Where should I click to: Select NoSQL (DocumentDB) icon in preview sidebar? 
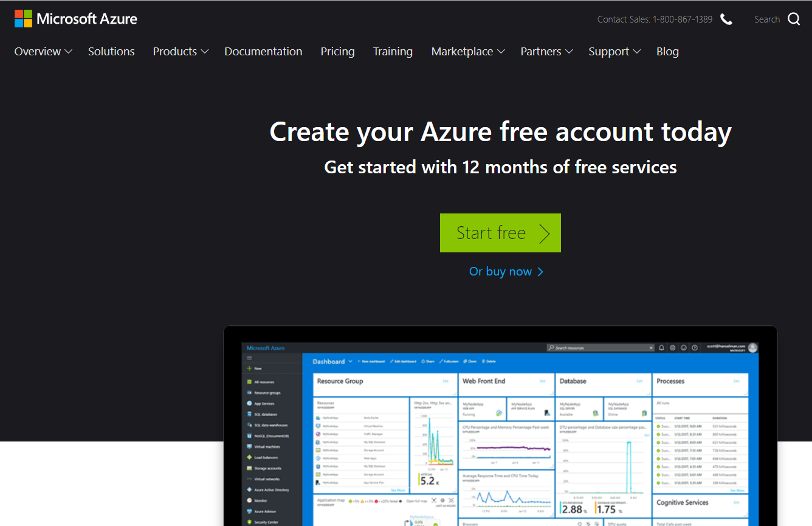point(249,436)
